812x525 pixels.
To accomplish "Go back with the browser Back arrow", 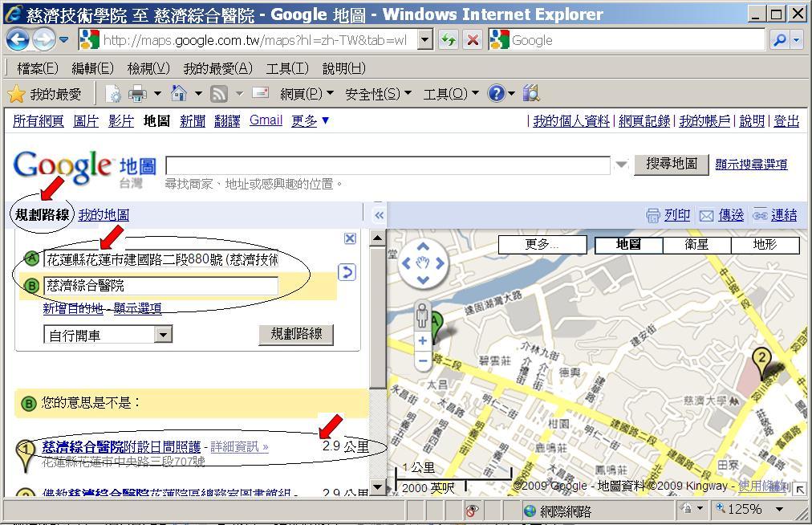I will coord(17,39).
